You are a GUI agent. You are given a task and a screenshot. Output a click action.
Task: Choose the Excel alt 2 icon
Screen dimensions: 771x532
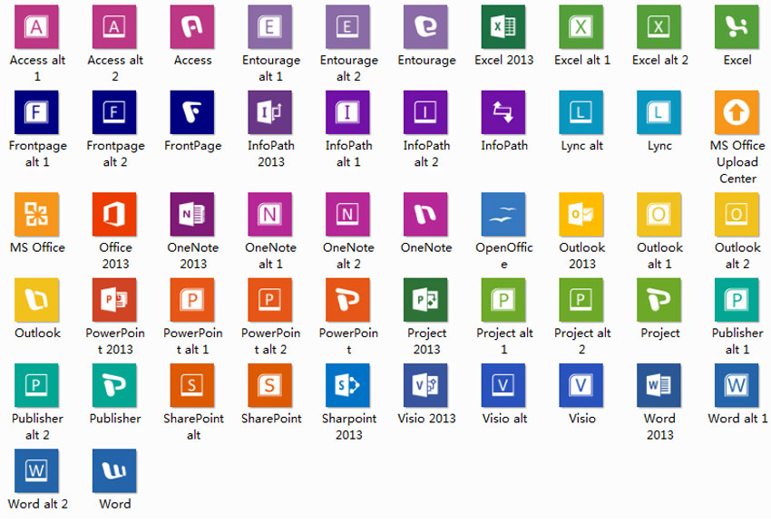pos(659,27)
